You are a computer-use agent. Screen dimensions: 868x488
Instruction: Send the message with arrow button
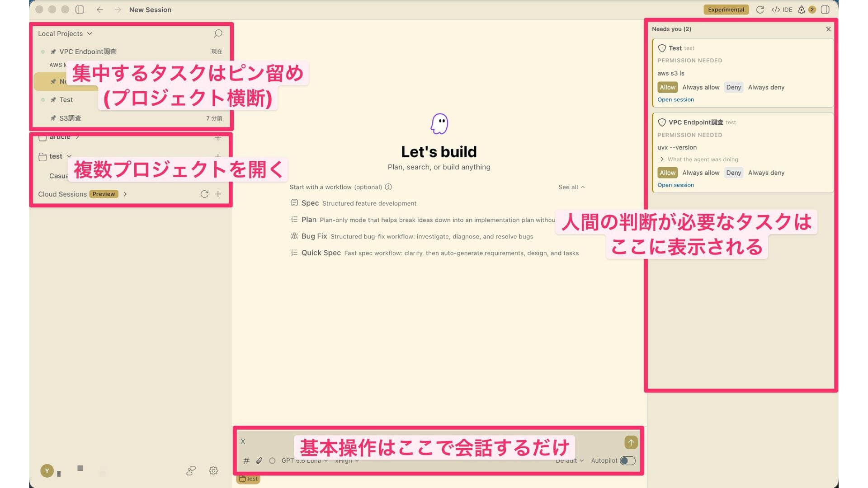tap(631, 442)
